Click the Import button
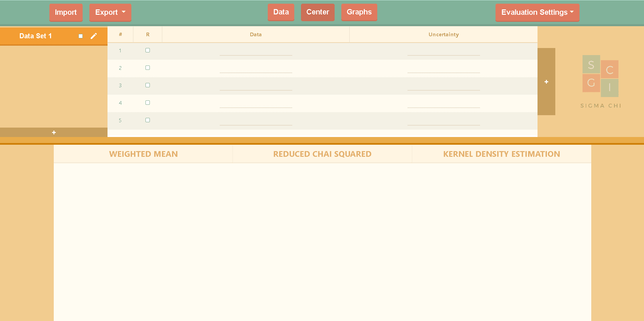 66,12
